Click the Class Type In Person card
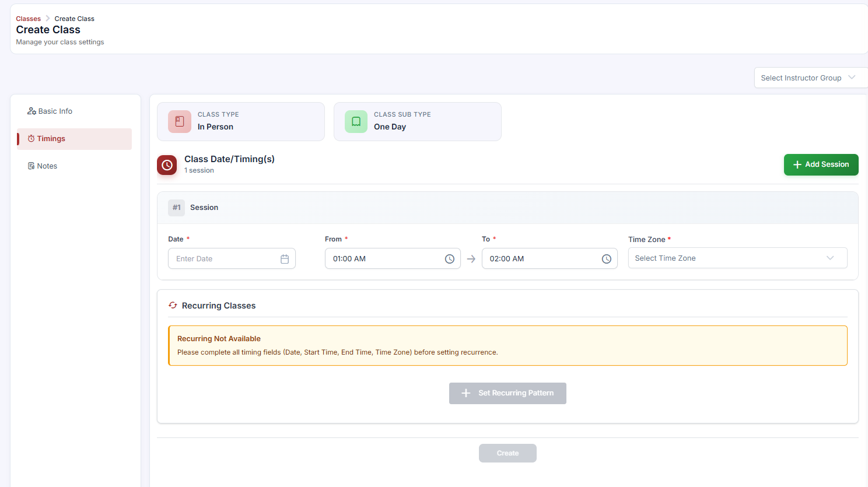 point(241,121)
